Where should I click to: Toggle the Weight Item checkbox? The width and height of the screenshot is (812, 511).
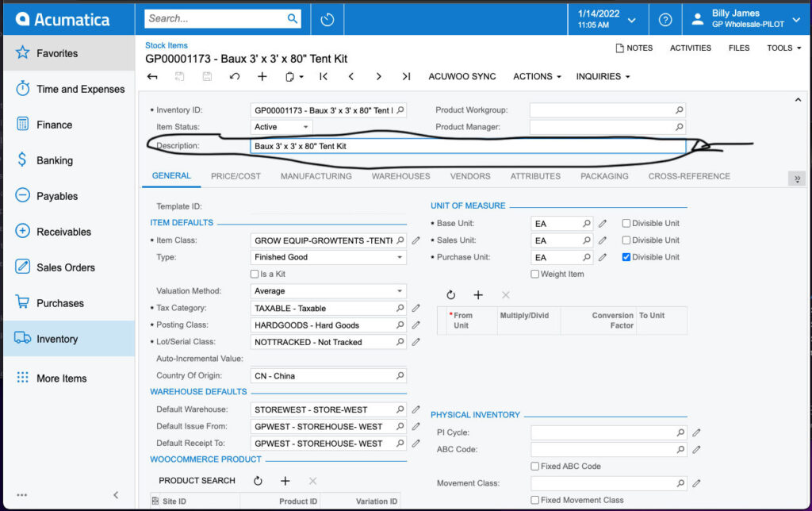[535, 275]
